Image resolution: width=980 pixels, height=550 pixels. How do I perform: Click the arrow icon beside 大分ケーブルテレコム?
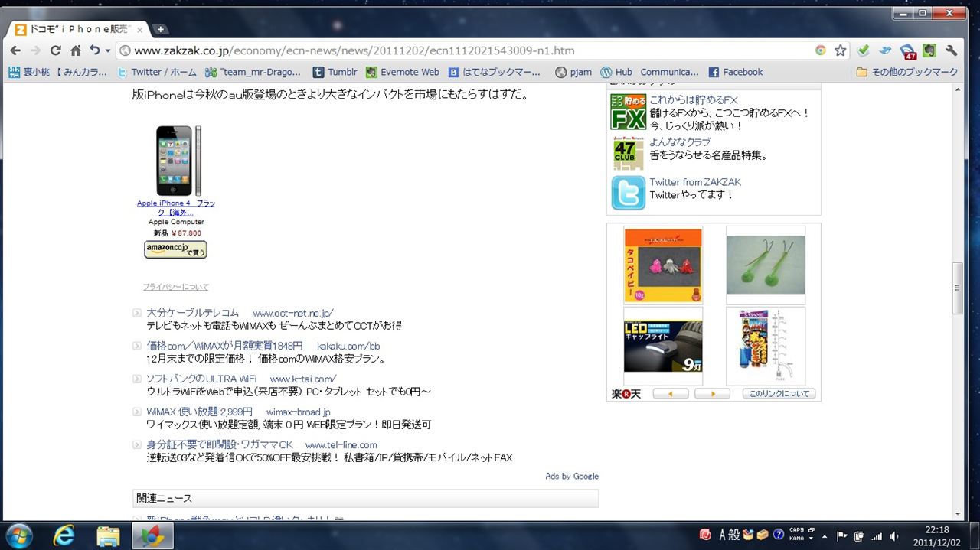click(137, 313)
